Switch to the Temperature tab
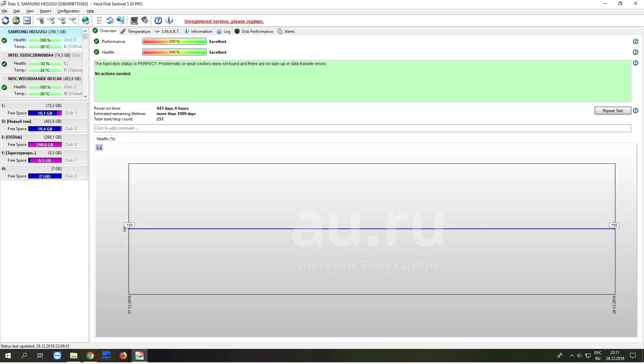The image size is (644, 364). click(x=136, y=32)
